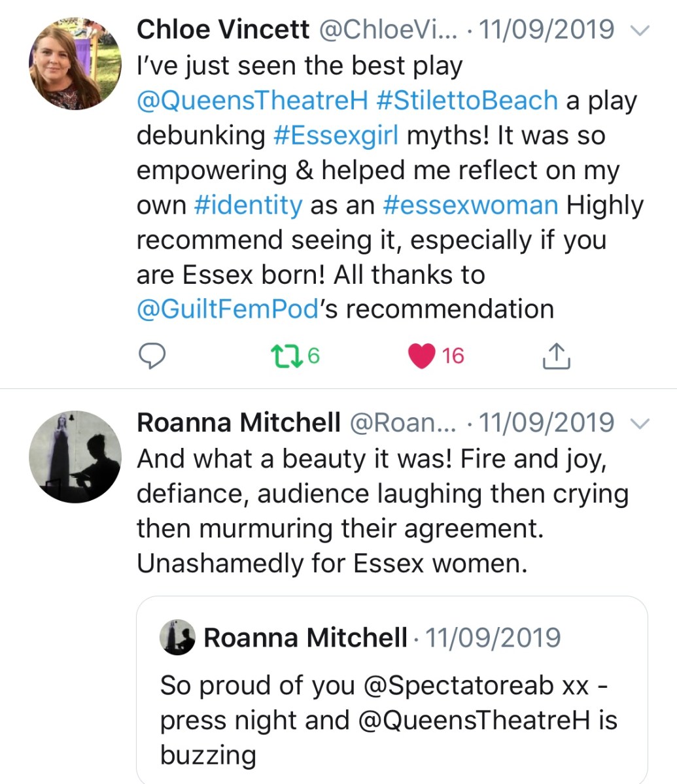
Task: Open the #identity hashtag
Action: 248,205
